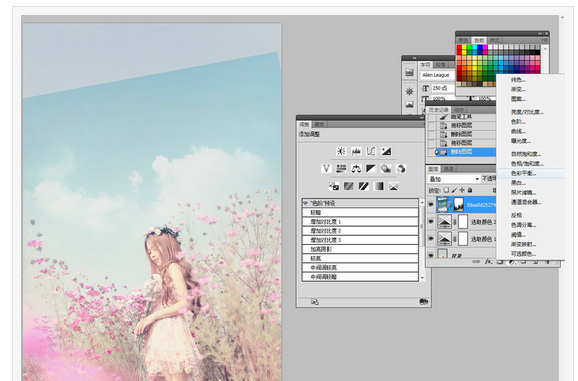Choose 曲线... from the adjustment menu
The image size is (578, 381).
531,131
